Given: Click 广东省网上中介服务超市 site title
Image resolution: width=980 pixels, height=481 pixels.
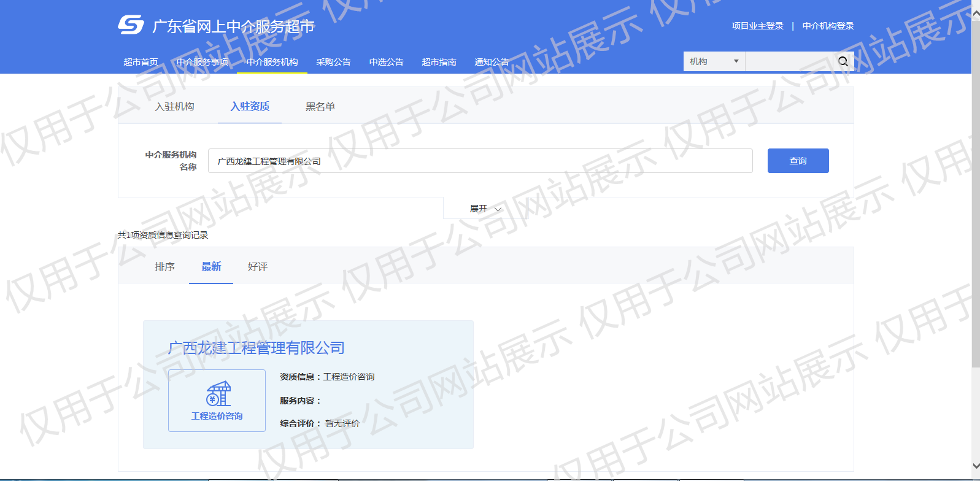Looking at the screenshot, I should point(233,26).
